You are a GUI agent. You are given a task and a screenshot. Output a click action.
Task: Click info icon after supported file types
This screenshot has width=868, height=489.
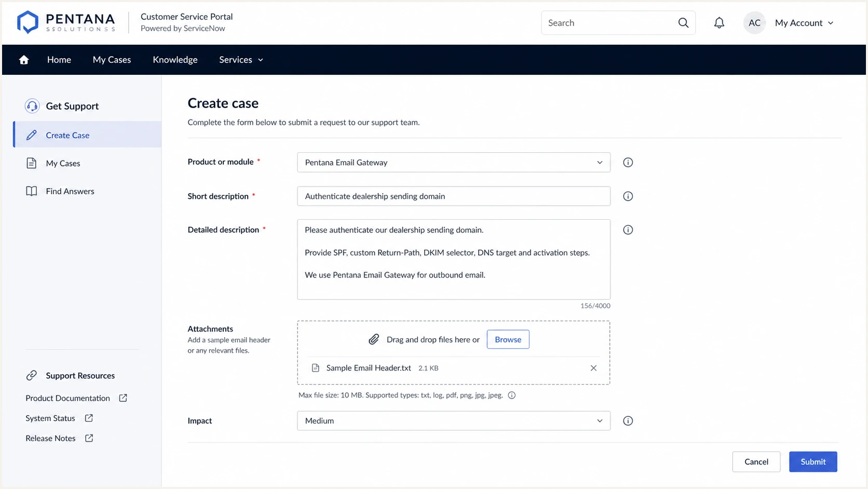click(x=512, y=395)
